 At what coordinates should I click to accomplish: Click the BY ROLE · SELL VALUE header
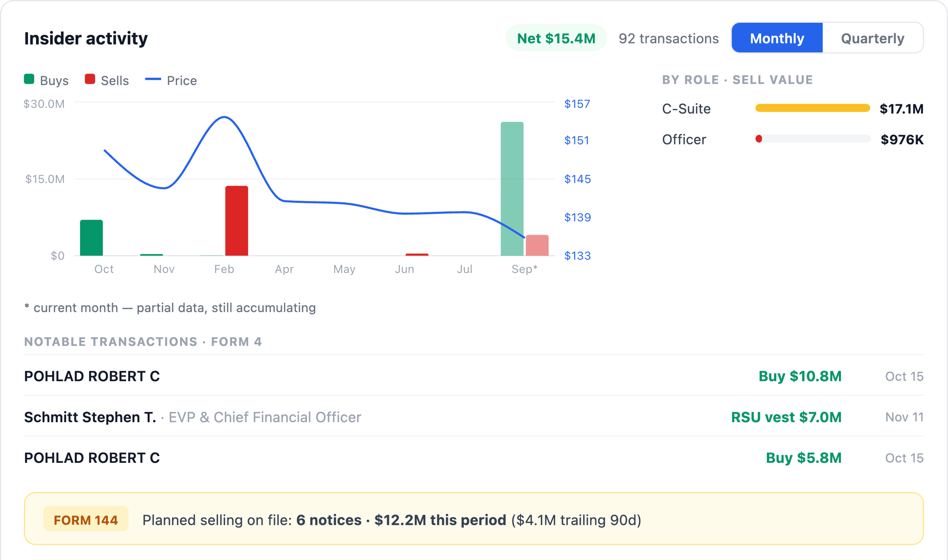[737, 80]
